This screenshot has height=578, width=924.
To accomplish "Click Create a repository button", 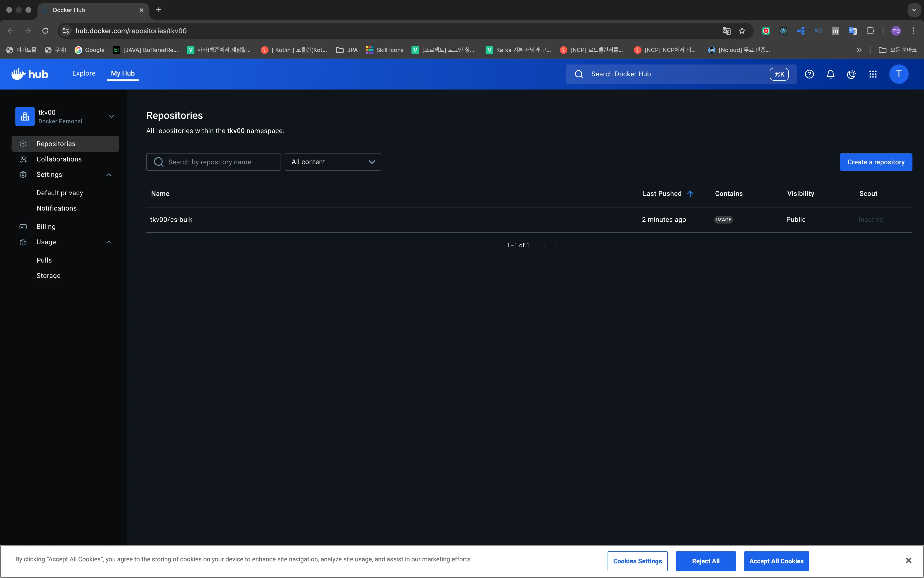I will click(875, 162).
